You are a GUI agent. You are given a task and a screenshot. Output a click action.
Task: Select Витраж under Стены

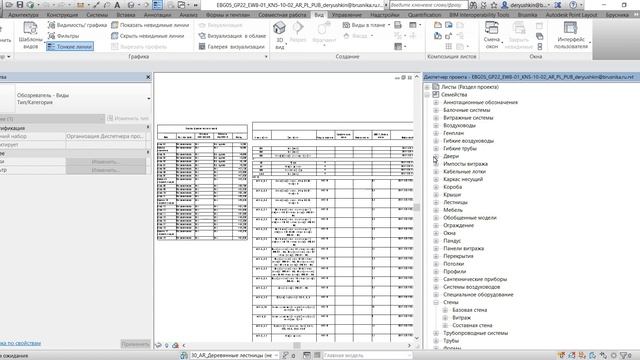click(x=462, y=318)
